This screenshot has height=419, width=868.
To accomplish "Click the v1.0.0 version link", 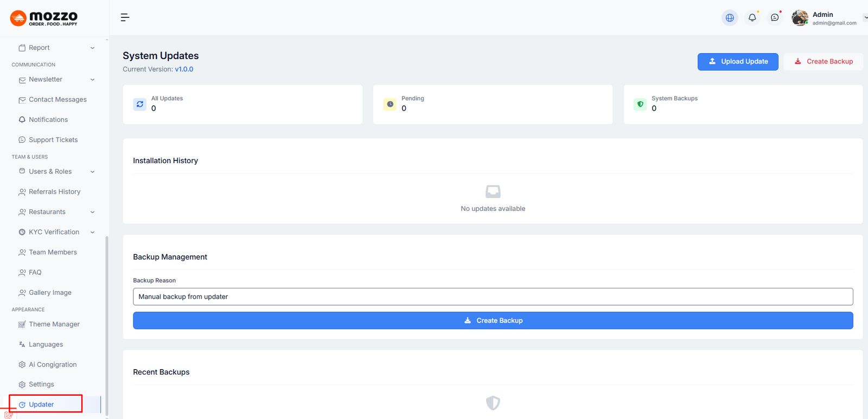I will coord(184,69).
